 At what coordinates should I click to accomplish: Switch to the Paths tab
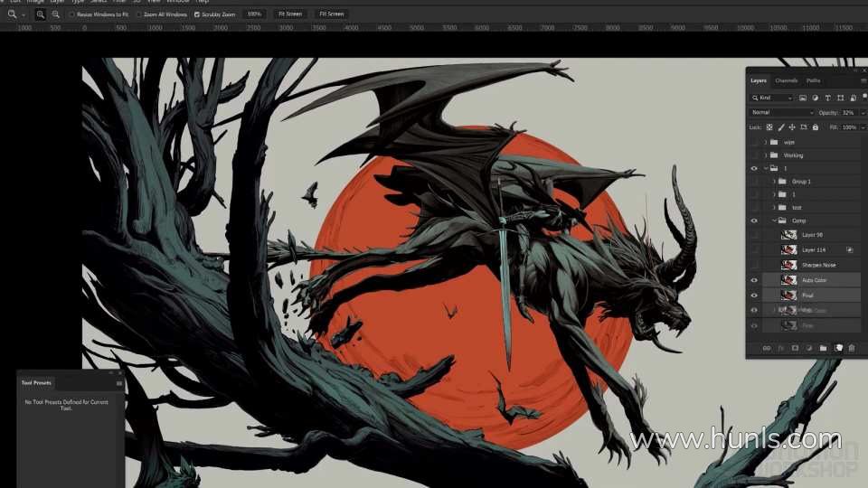pyautogui.click(x=814, y=80)
